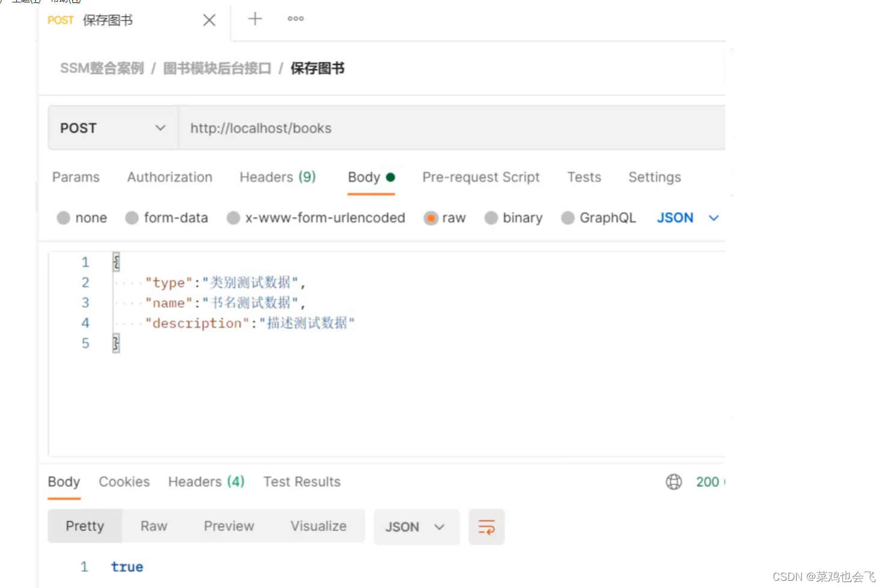
Task: Select the binary body type radio
Action: pyautogui.click(x=491, y=218)
